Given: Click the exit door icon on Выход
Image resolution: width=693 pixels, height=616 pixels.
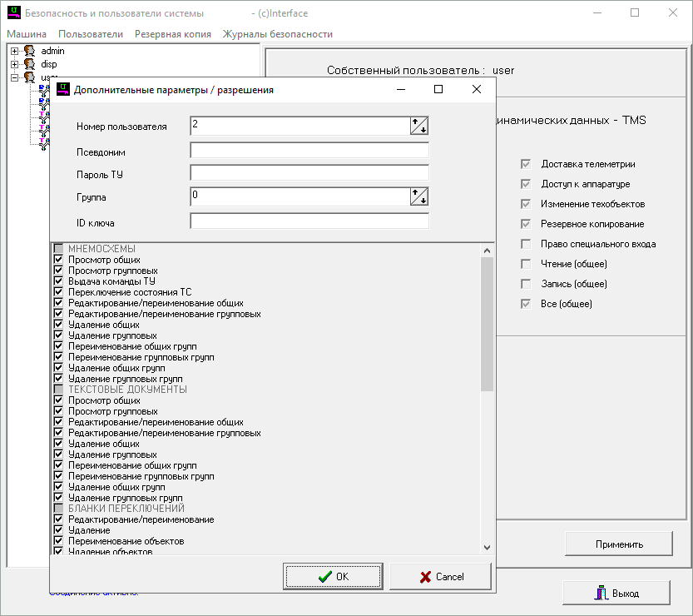Looking at the screenshot, I should pos(599,594).
